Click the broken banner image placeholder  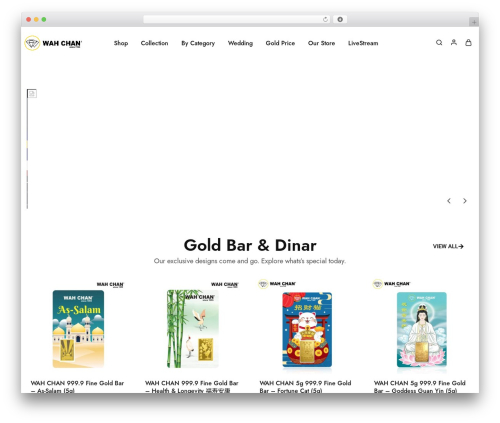click(32, 94)
